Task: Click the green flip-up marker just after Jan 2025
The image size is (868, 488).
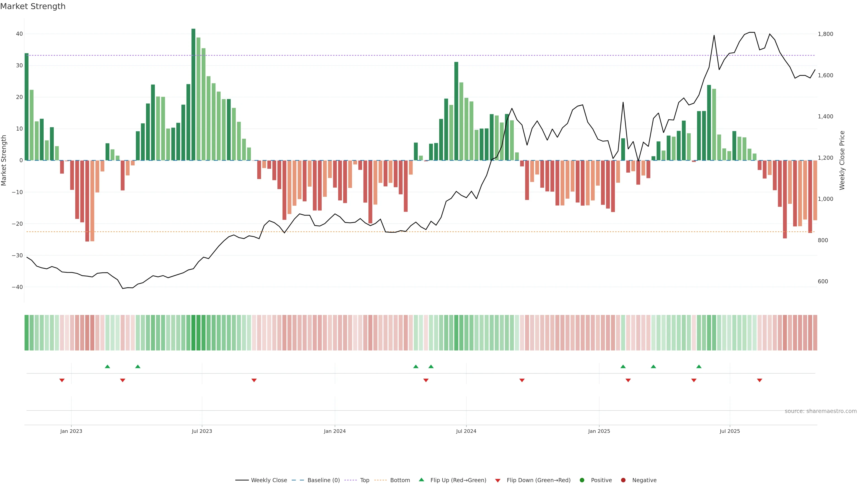Action: [623, 366]
